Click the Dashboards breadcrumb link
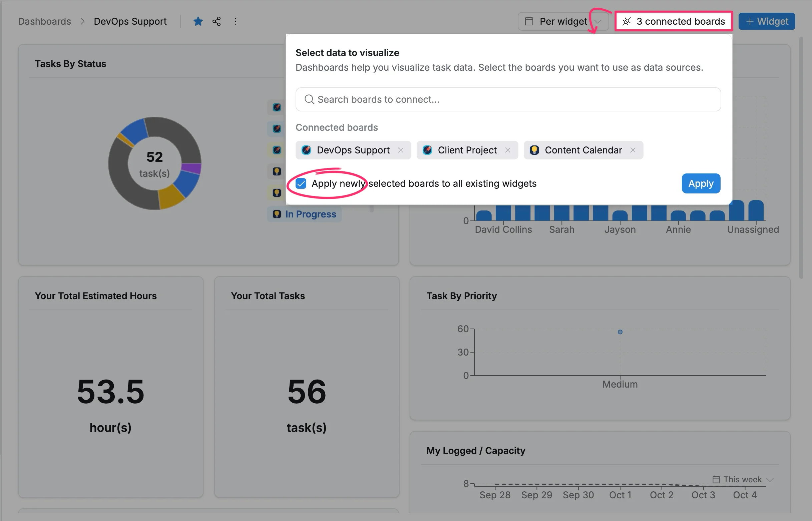812x521 pixels. coord(44,21)
